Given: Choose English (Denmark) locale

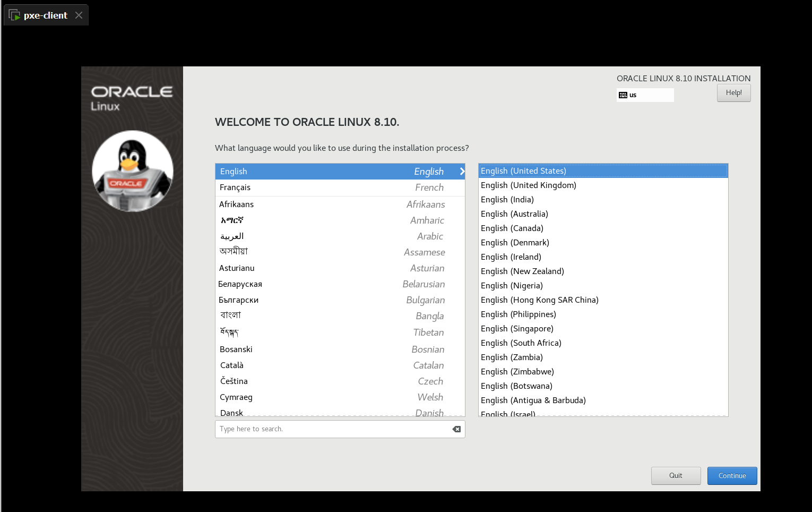Looking at the screenshot, I should pyautogui.click(x=603, y=243).
